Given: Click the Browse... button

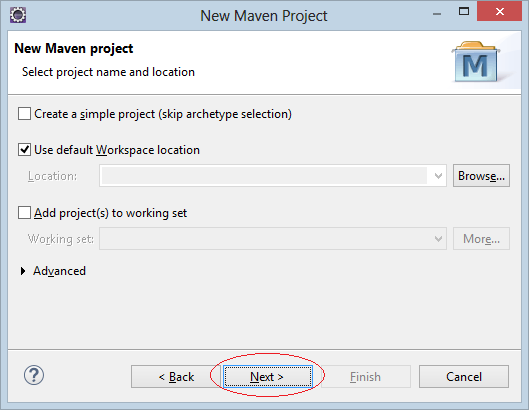Looking at the screenshot, I should pyautogui.click(x=481, y=176).
